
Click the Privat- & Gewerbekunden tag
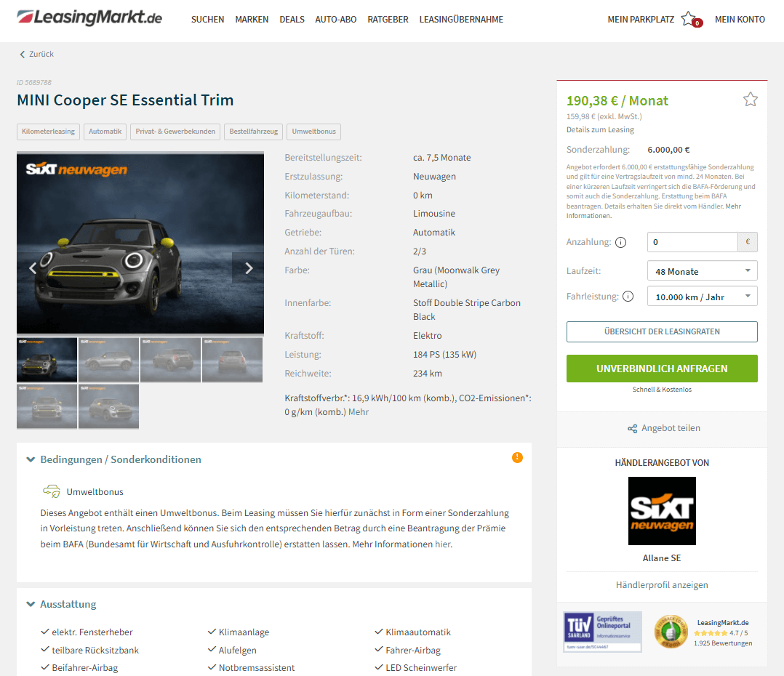tap(175, 132)
